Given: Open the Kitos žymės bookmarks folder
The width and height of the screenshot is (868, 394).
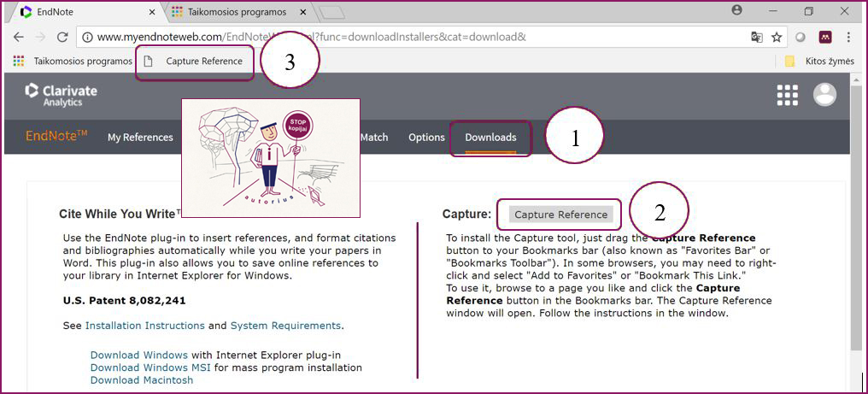Looking at the screenshot, I should (819, 62).
